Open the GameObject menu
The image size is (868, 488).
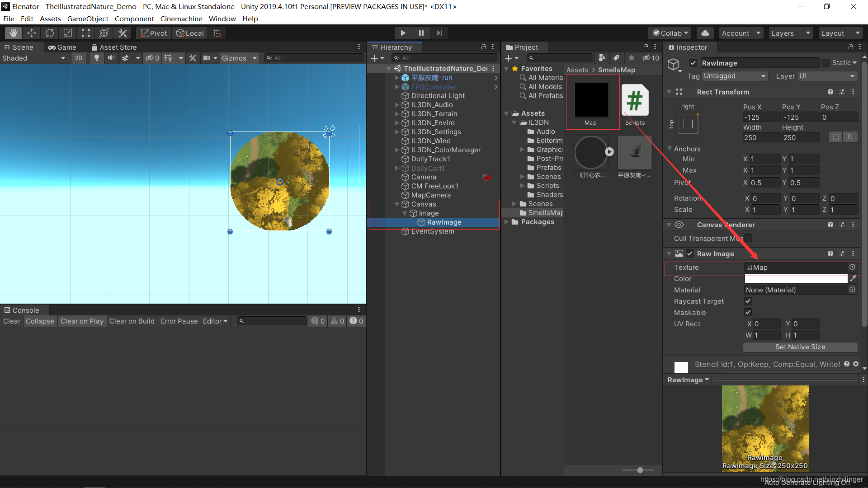[x=88, y=19]
